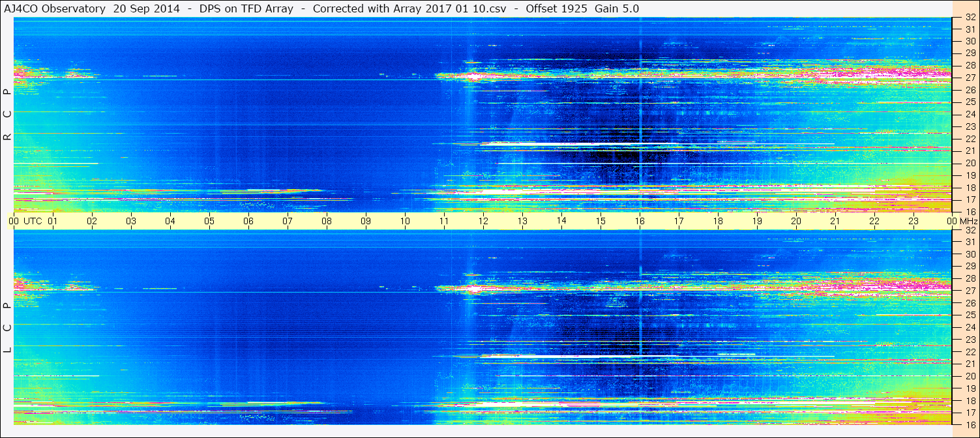Click the '09' hour tick label
This screenshot has height=438, width=980.
pos(366,222)
